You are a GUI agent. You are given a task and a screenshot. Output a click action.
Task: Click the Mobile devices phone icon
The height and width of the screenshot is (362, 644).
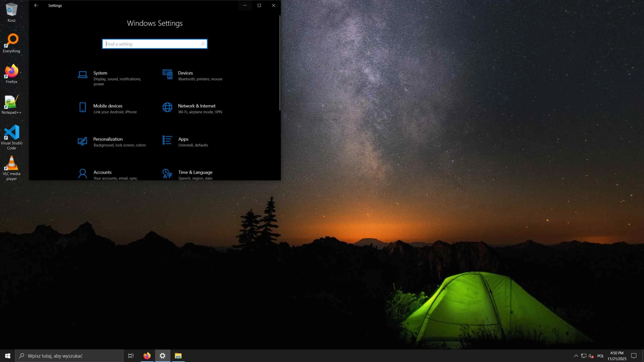(x=83, y=107)
